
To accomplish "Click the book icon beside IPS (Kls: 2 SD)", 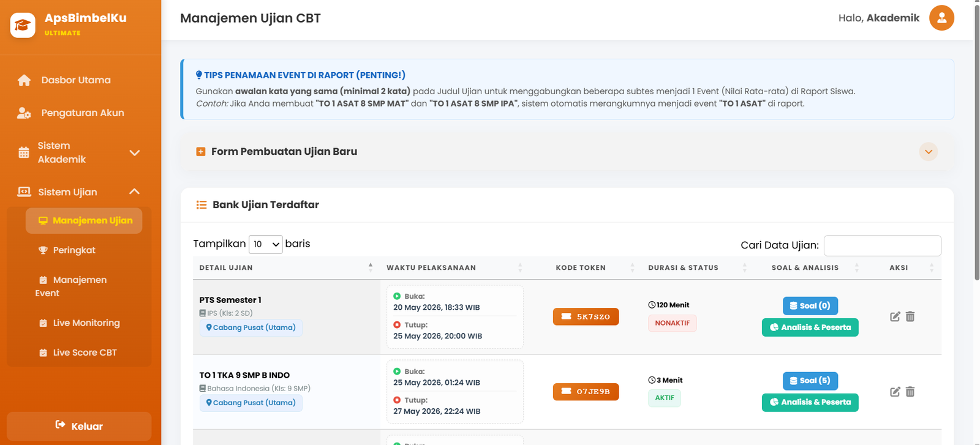I will (203, 313).
